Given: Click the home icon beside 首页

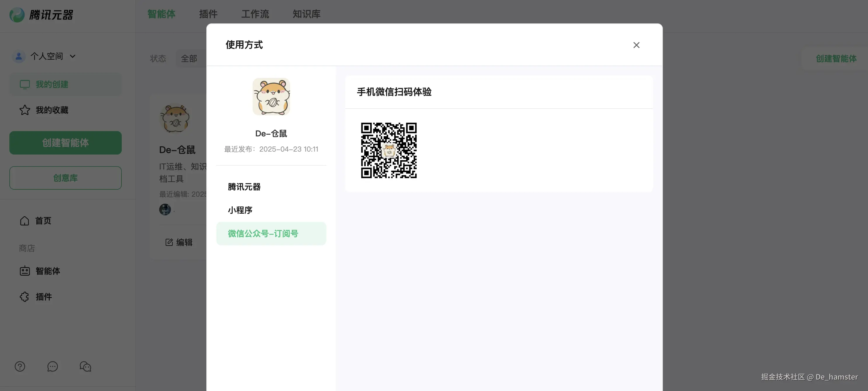Looking at the screenshot, I should tap(25, 221).
